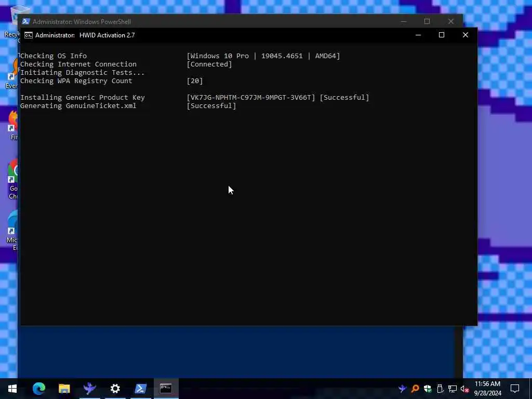
Task: Click 'Checking WPA Registry Count' text
Action: 76,81
